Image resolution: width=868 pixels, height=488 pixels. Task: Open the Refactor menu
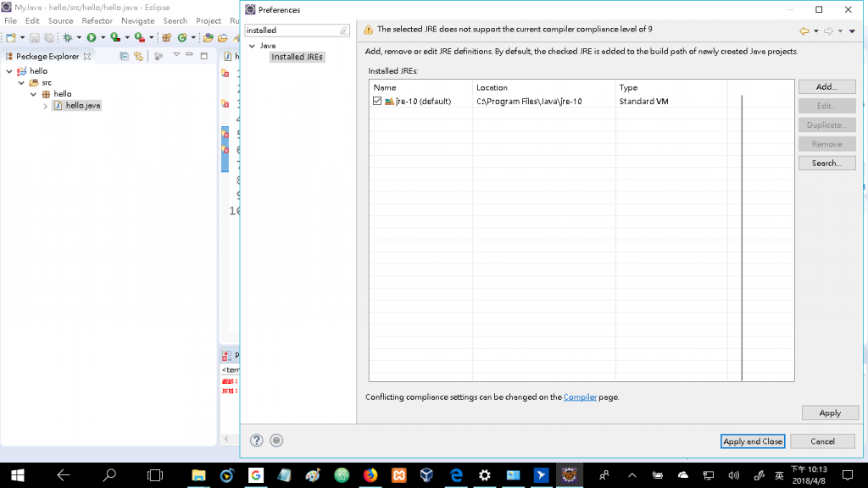click(97, 20)
